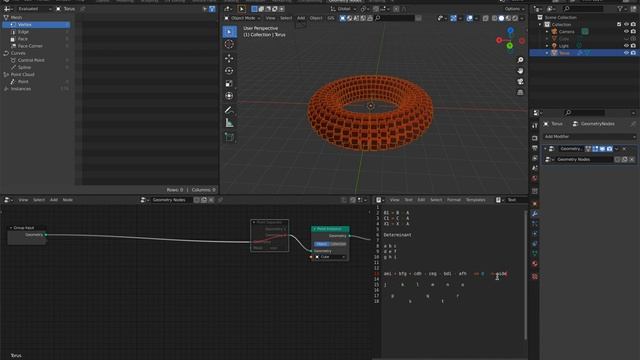Toggle viewport visibility of Light in outliner
Screen dimensions: 640x360
pyautogui.click(x=626, y=46)
